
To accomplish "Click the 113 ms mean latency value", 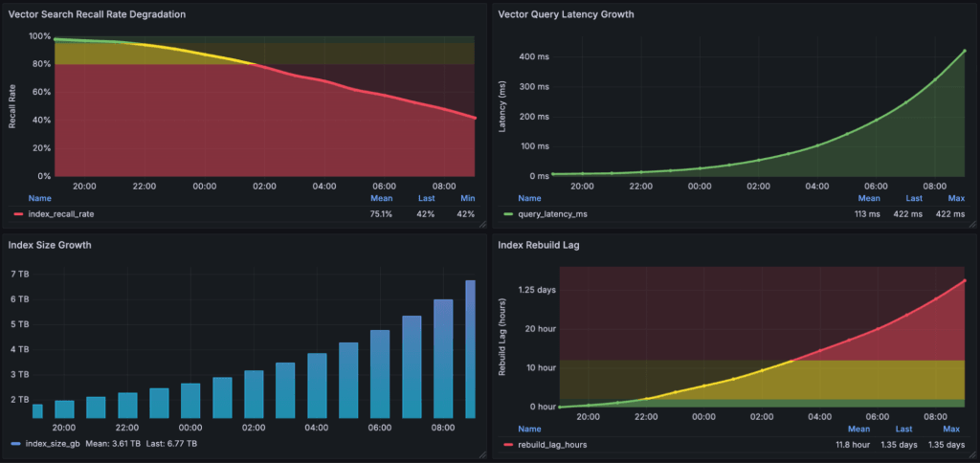I will tap(867, 214).
